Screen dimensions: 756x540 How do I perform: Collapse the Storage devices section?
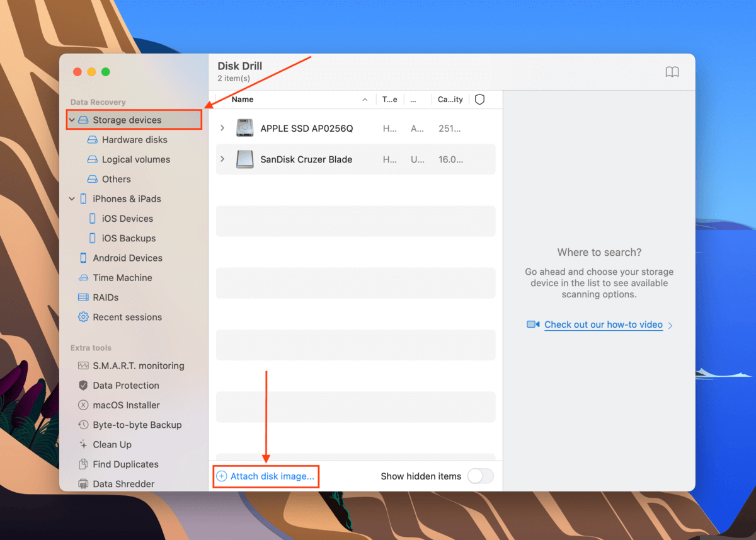click(x=72, y=120)
